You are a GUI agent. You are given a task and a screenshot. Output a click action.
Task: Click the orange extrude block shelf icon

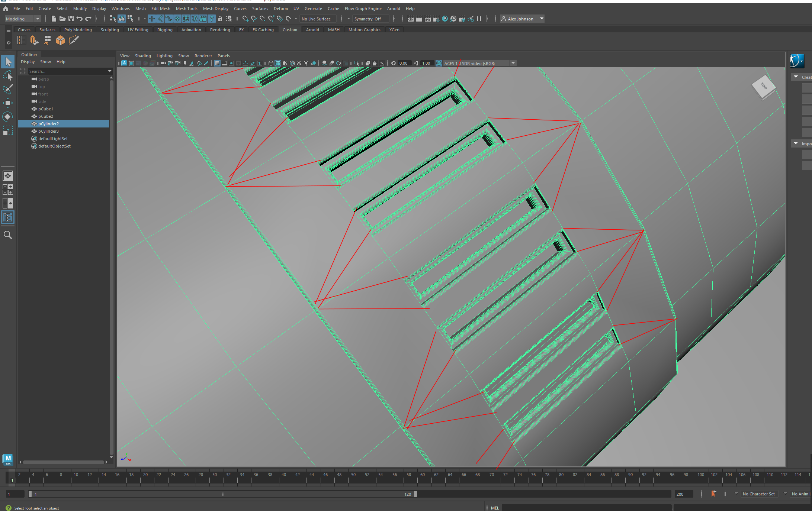point(34,40)
